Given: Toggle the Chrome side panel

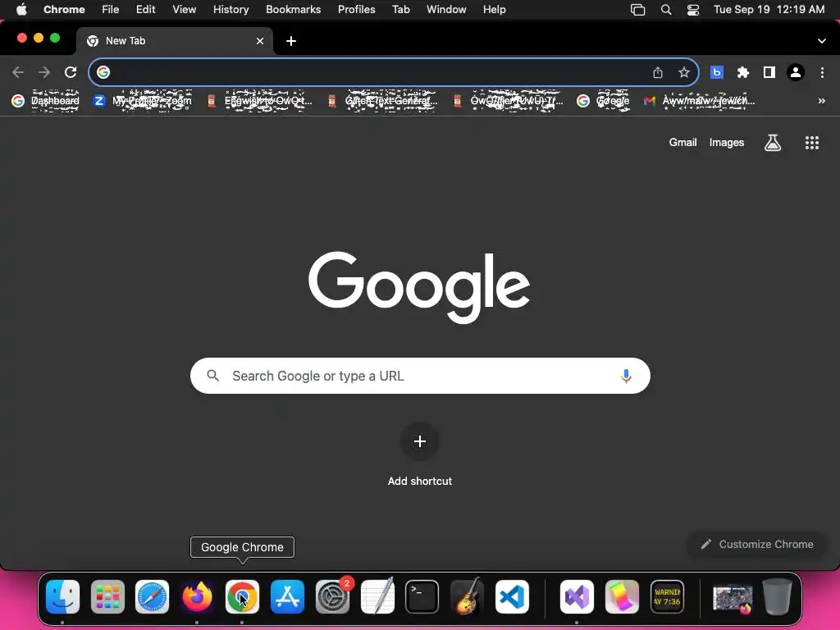Looking at the screenshot, I should pos(769,72).
